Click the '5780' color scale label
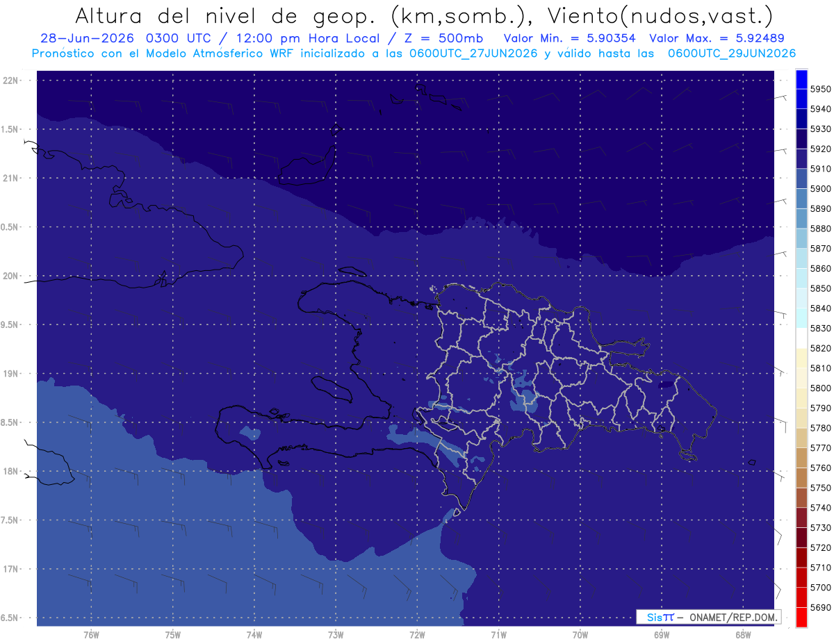Image resolution: width=834 pixels, height=644 pixels. coord(821,428)
